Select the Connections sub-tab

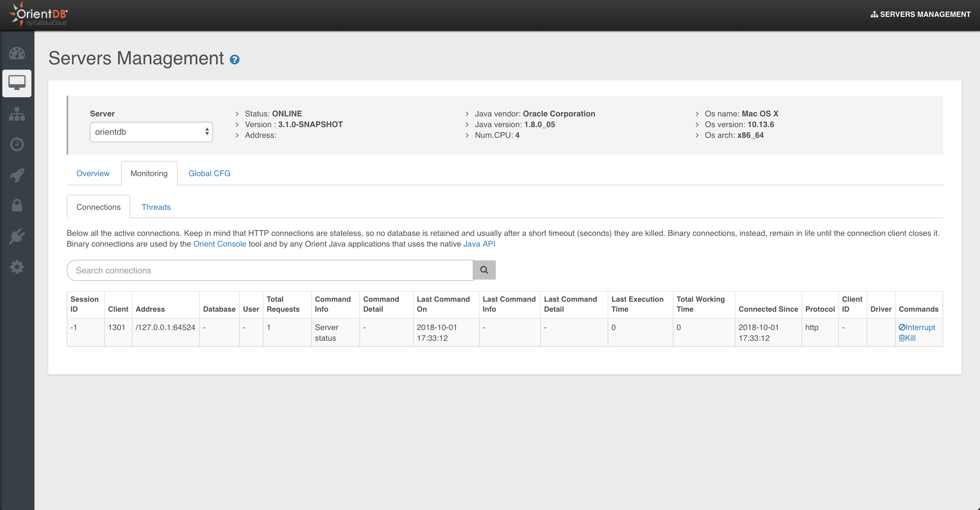tap(98, 207)
